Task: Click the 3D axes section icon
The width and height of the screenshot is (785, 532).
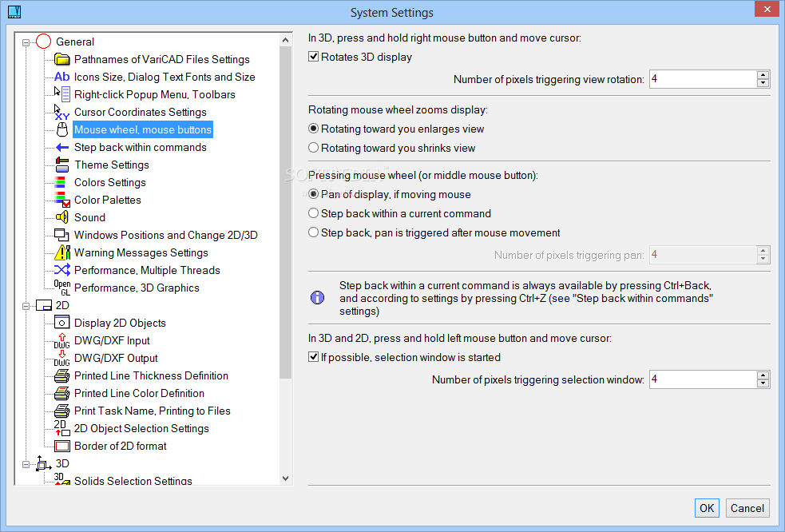Action: coord(44,463)
